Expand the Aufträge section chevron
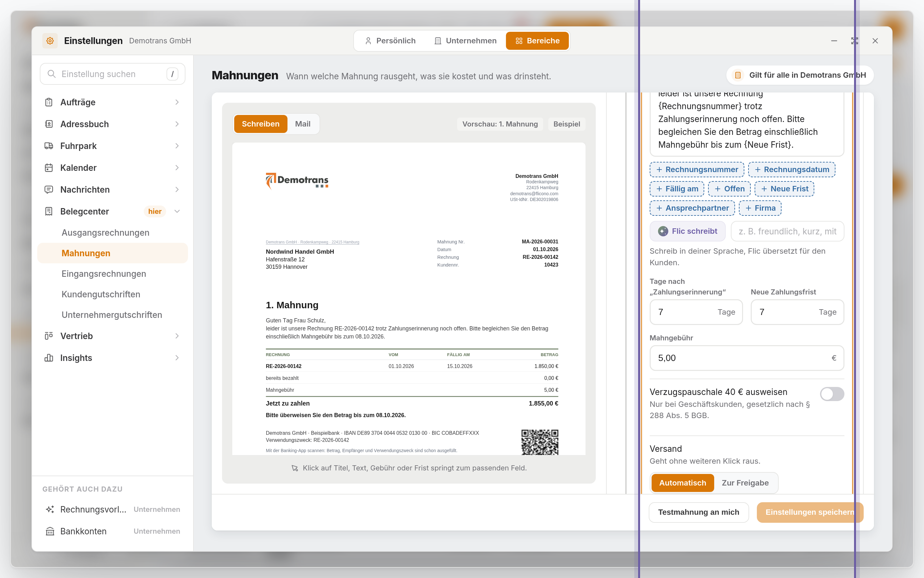Image resolution: width=924 pixels, height=578 pixels. click(177, 102)
